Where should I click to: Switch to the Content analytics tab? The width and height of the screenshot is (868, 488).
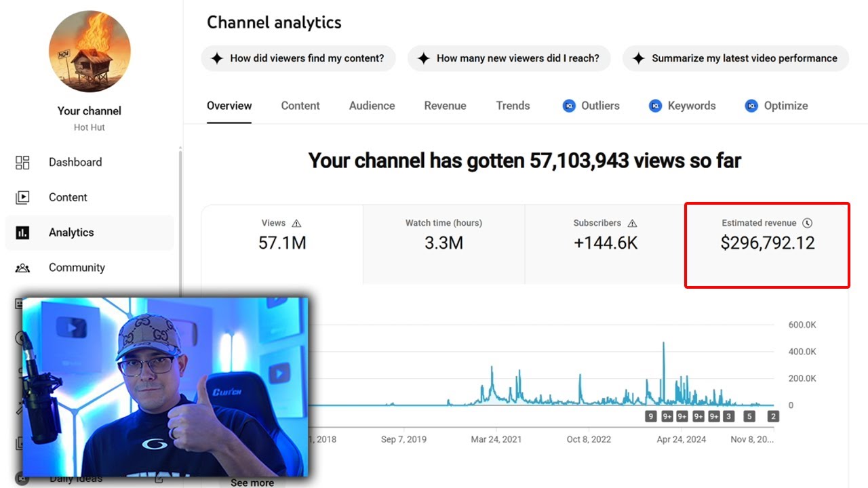(x=300, y=106)
